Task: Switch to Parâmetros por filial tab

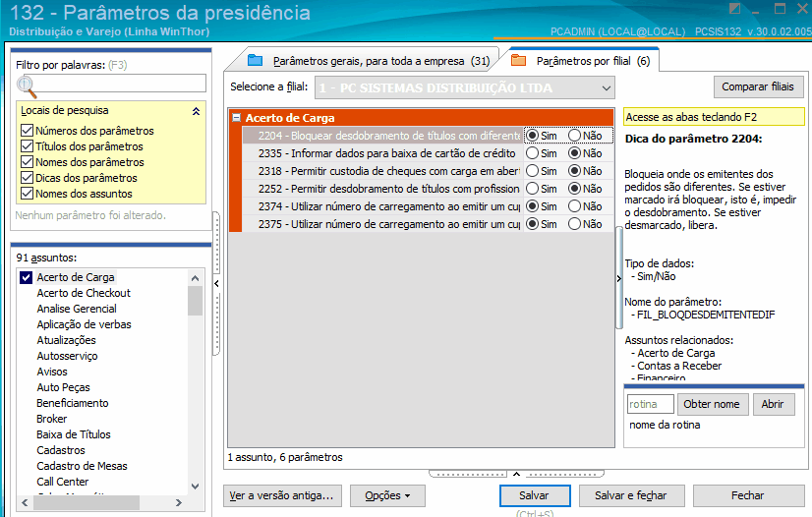Action: click(581, 61)
